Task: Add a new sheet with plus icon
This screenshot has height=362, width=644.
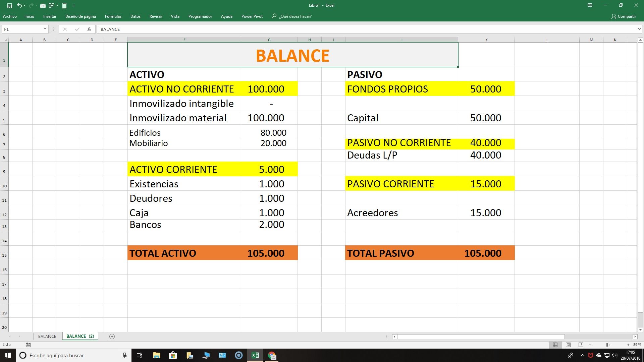Action: 112,337
